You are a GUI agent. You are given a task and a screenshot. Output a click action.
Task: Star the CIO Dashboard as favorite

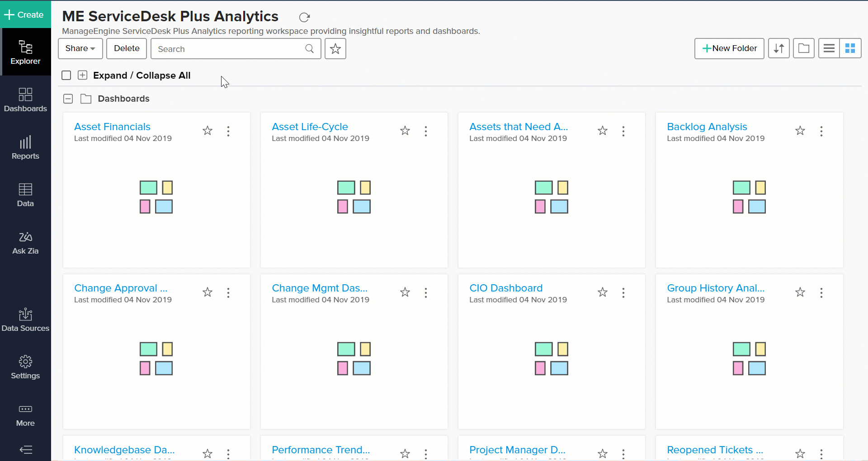click(603, 292)
